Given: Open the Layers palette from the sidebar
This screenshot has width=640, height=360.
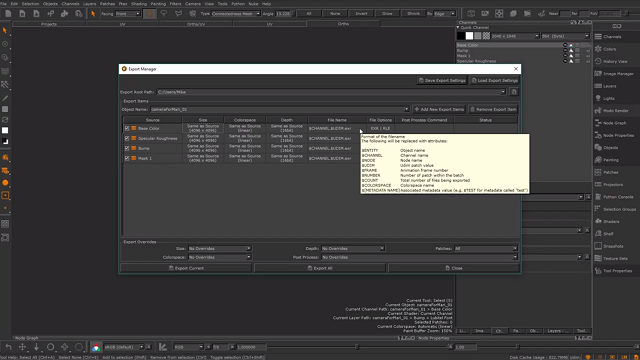Looking at the screenshot, I should coord(609,86).
